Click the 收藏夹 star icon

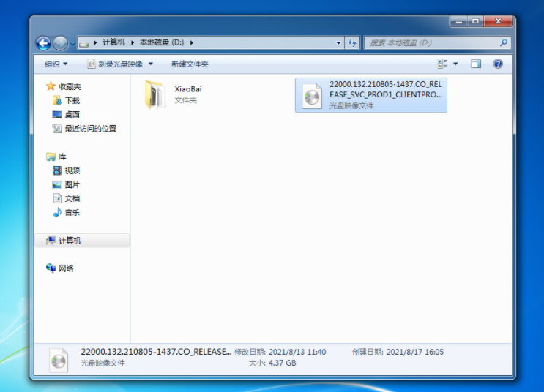coord(51,86)
